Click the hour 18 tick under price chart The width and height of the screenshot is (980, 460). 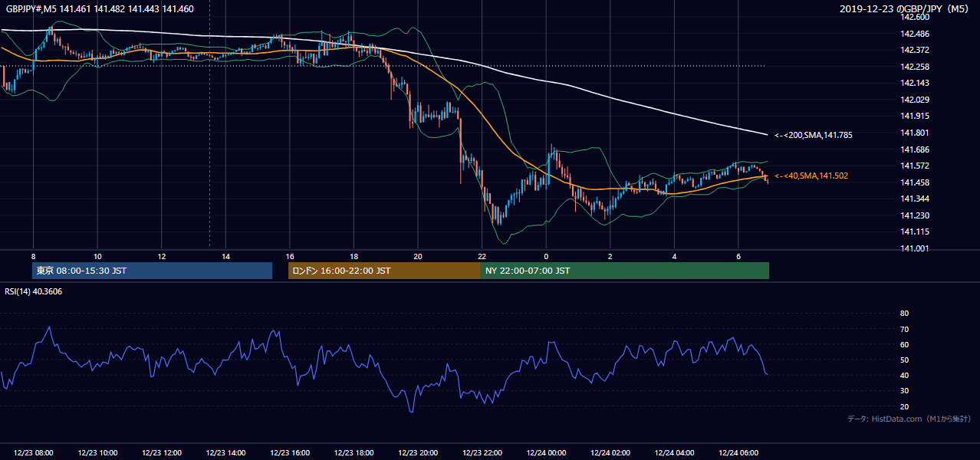coord(354,256)
